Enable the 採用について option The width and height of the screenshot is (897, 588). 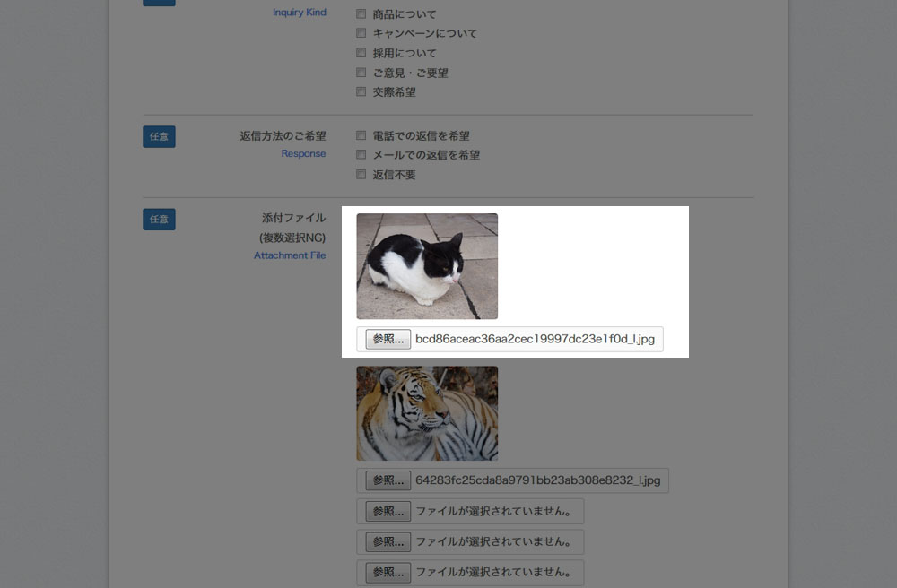click(361, 53)
